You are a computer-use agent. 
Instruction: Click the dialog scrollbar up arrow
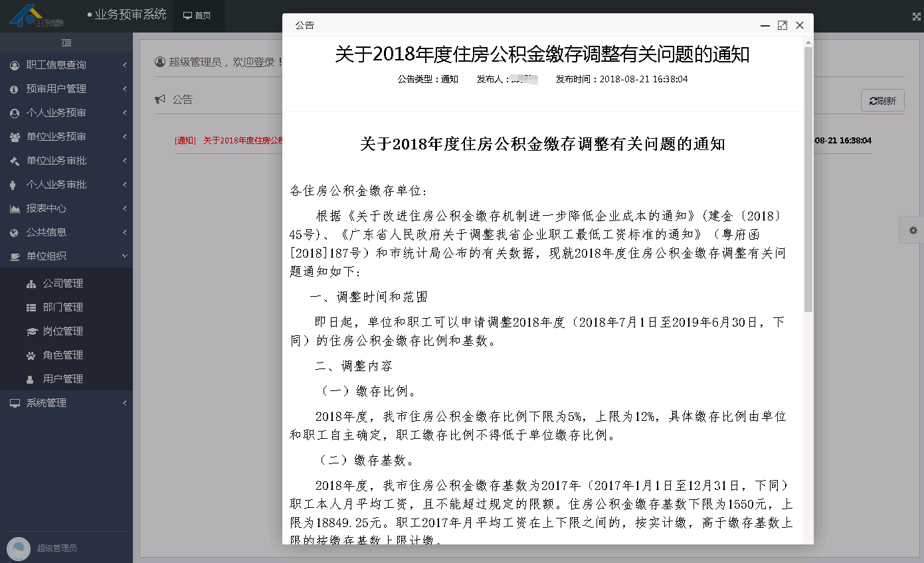point(808,42)
